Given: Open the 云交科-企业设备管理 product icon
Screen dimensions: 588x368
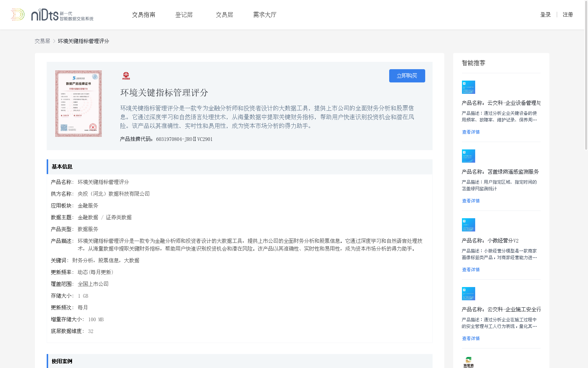Looking at the screenshot, I should click(x=469, y=87).
